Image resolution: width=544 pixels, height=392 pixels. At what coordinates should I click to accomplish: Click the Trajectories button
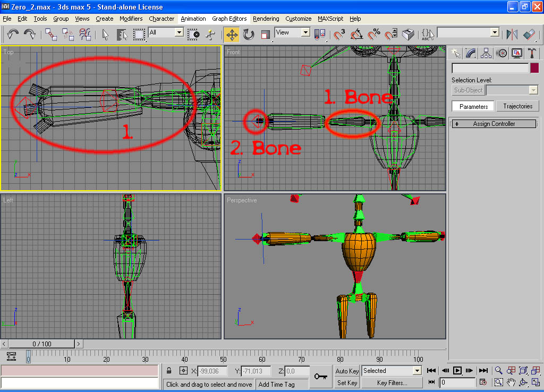517,106
